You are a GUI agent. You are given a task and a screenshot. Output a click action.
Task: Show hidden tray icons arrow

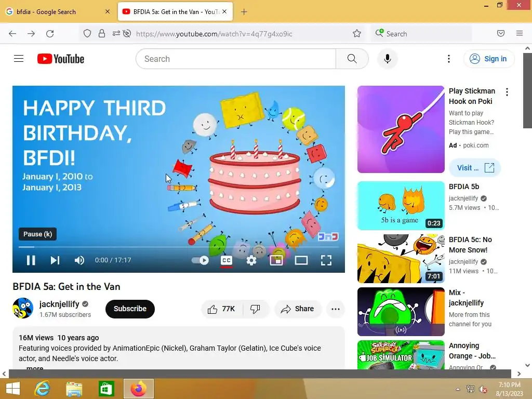point(458,389)
